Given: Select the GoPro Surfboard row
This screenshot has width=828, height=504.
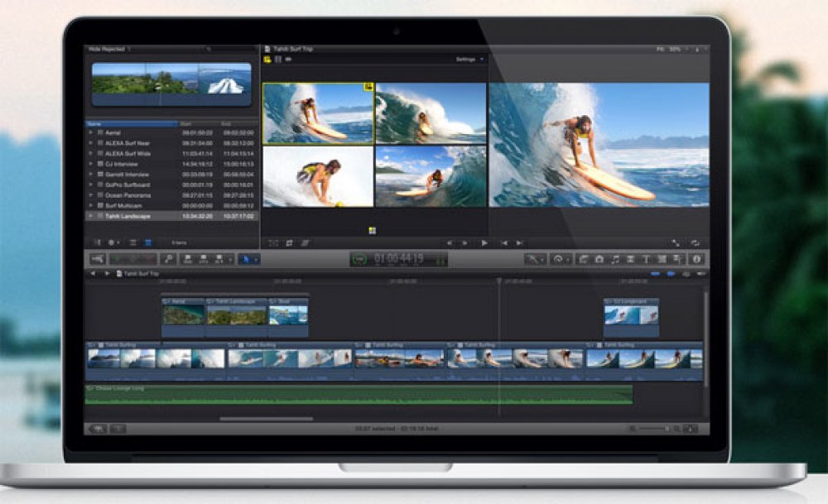Looking at the screenshot, I should pyautogui.click(x=171, y=185).
